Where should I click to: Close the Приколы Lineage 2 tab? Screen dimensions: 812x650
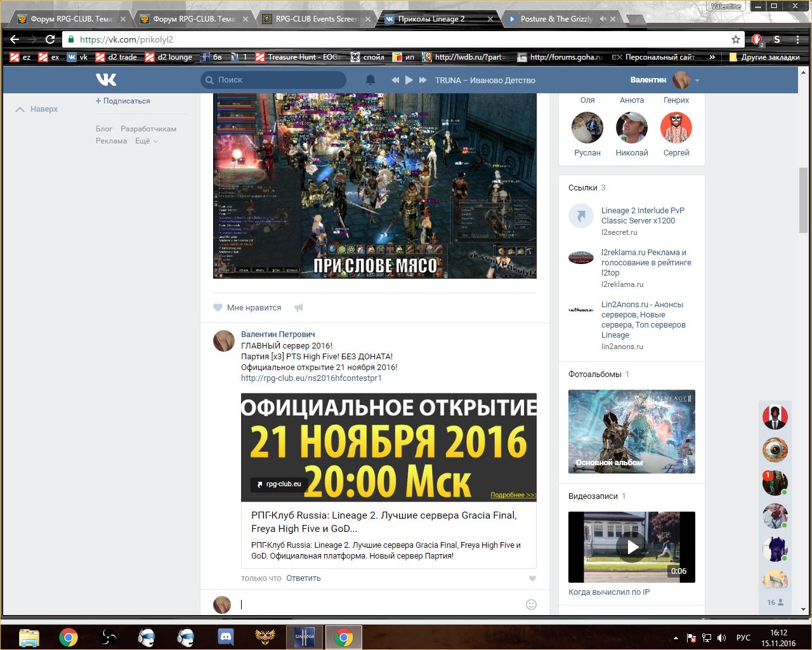490,19
